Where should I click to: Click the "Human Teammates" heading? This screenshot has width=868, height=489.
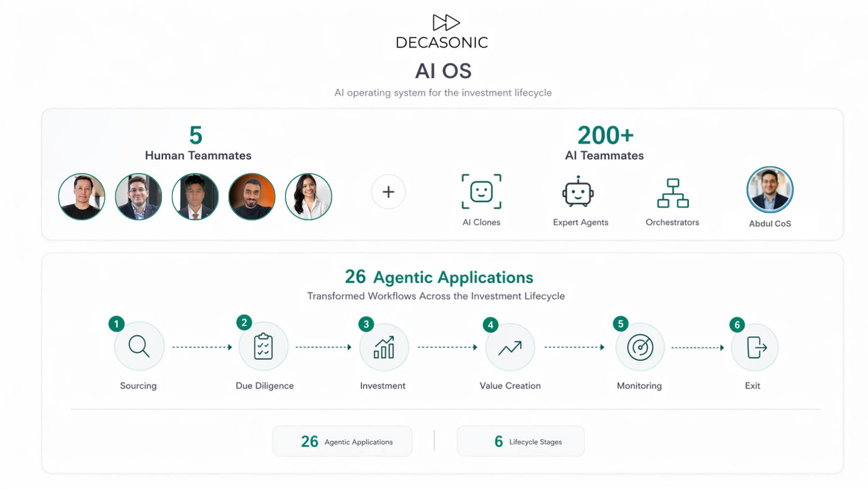pyautogui.click(x=198, y=155)
